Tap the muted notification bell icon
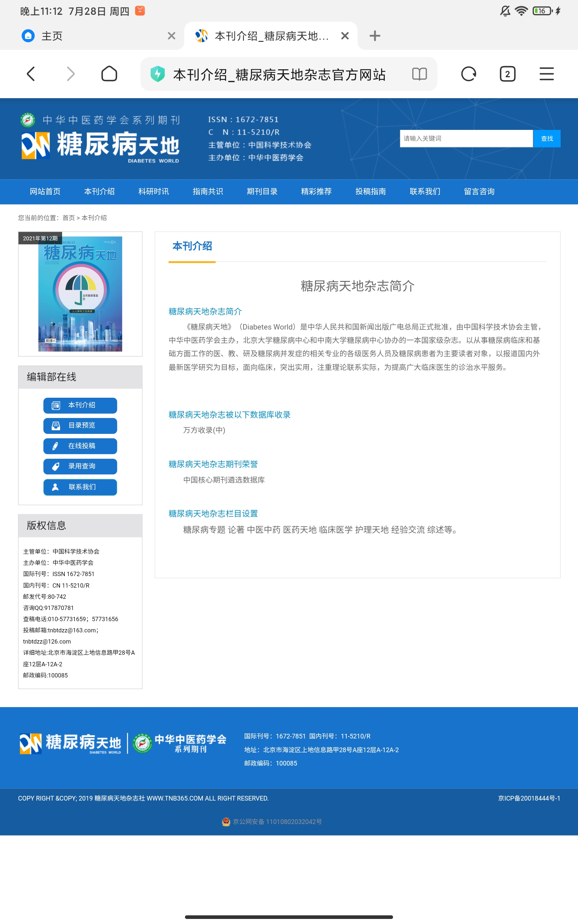This screenshot has width=578, height=924. coord(505,11)
